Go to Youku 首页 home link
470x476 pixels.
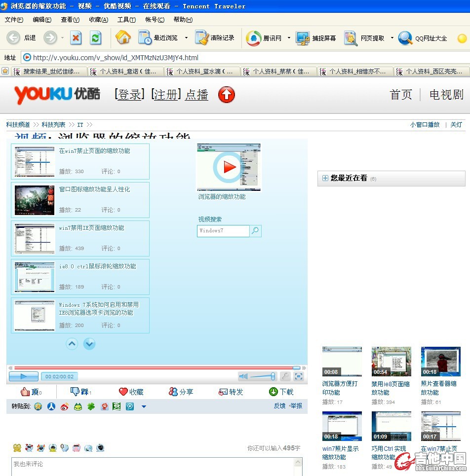[x=401, y=95]
